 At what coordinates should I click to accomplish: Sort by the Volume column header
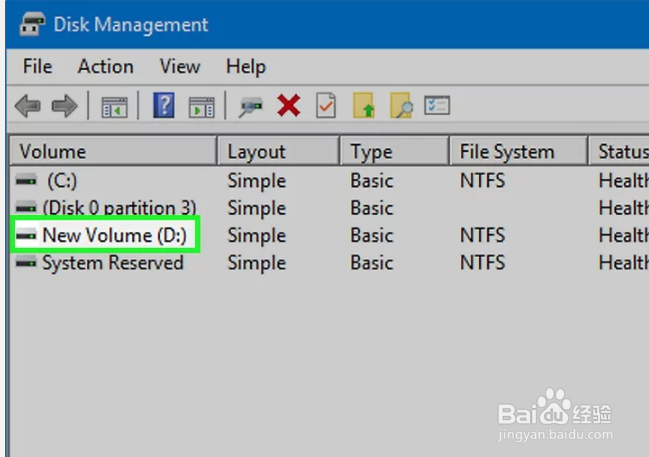(113, 151)
